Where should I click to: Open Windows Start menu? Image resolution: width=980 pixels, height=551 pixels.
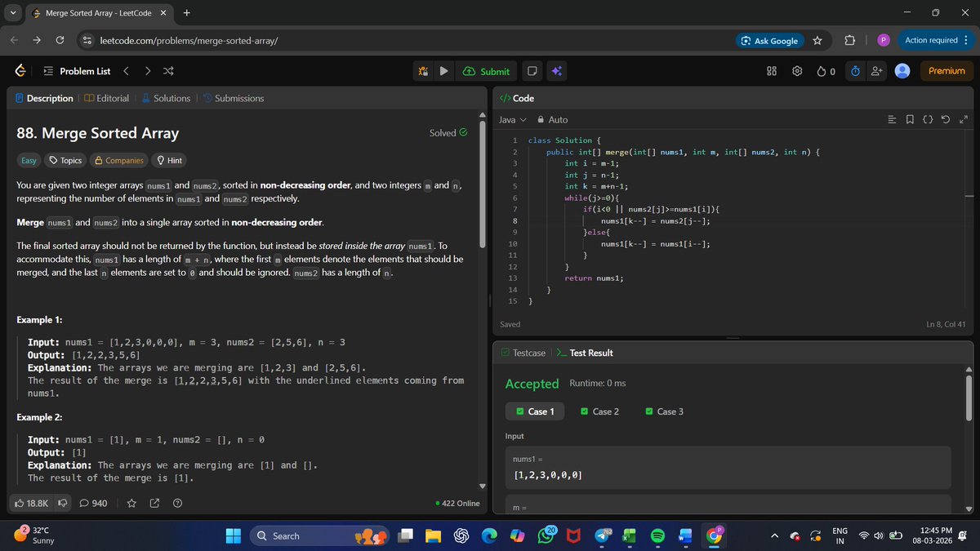(234, 536)
